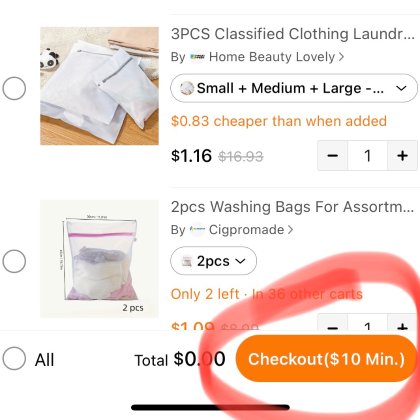420x420 pixels.
Task: Decrease quantity of 3PCS laundry bags
Action: [333, 156]
